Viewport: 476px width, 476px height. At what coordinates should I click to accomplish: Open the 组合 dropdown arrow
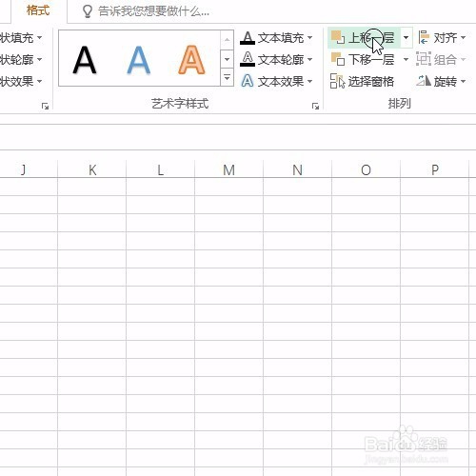tap(463, 59)
